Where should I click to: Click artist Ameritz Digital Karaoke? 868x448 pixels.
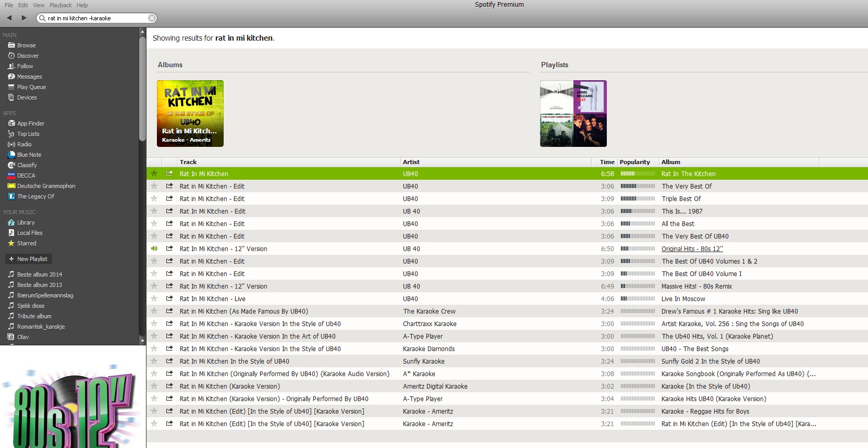pos(435,387)
